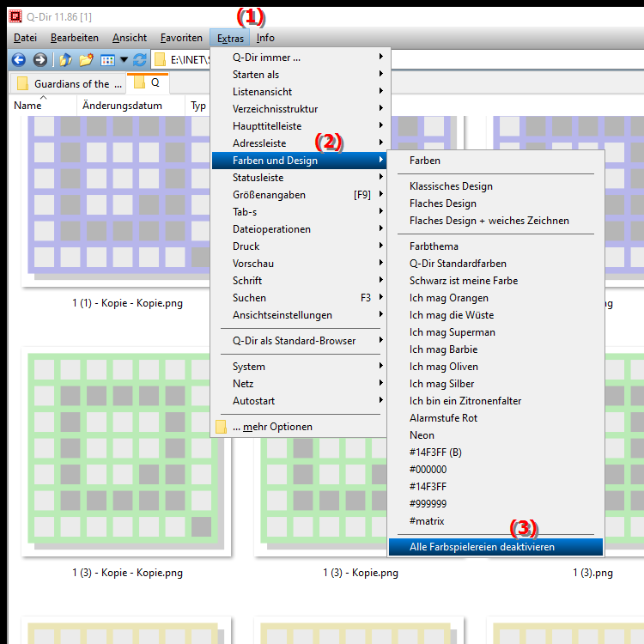Click the ... mehr Optionen entry
This screenshot has width=644, height=644.
coord(299,427)
